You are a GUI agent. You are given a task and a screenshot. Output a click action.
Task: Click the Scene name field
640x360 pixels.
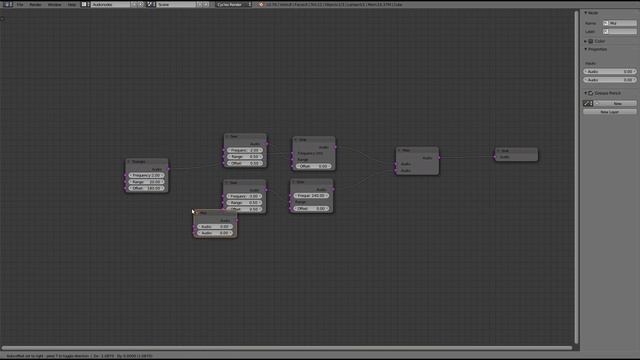tap(176, 4)
